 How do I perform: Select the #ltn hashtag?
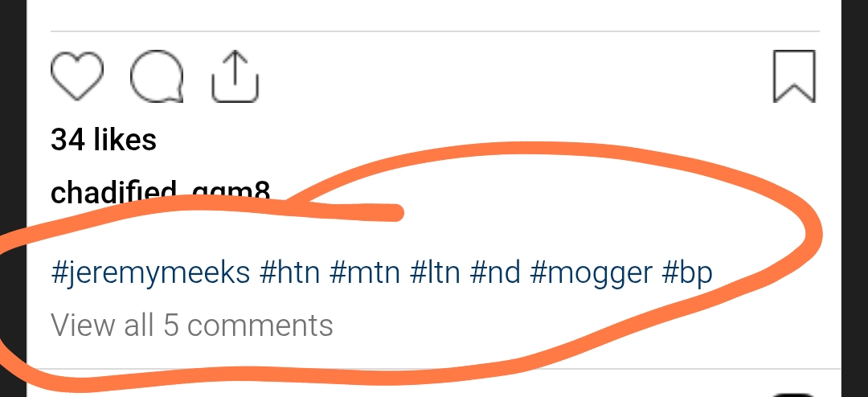(435, 273)
